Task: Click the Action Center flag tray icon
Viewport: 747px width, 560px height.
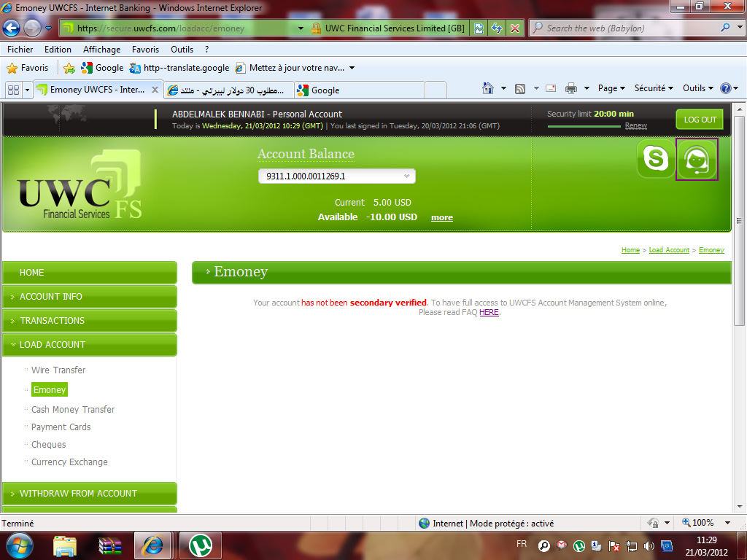Action: [x=614, y=545]
